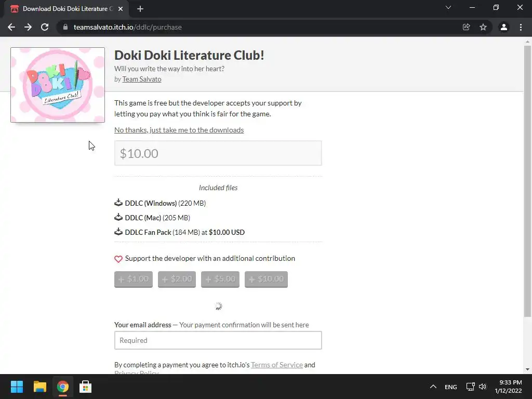The height and width of the screenshot is (399, 532).
Task: Click the support heart icon
Action: click(x=118, y=259)
